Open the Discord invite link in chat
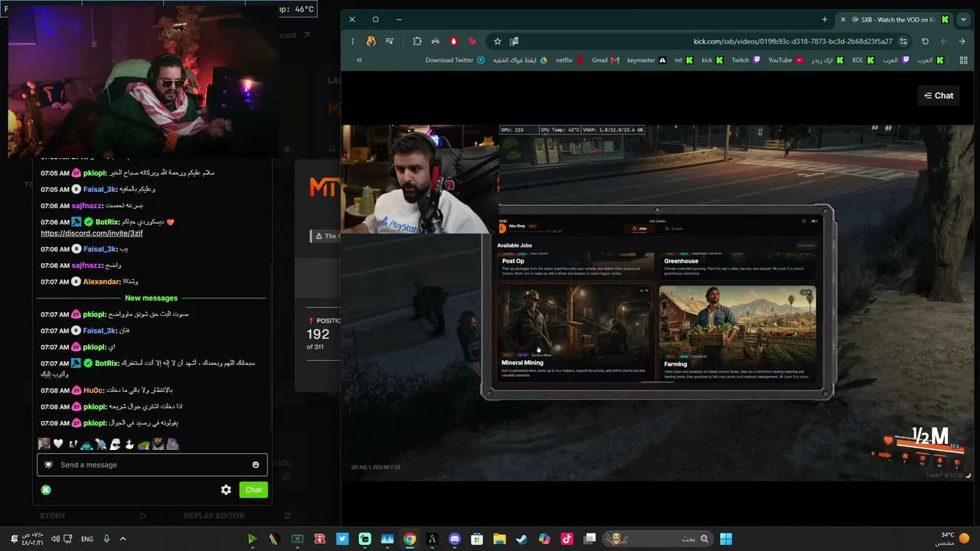The image size is (980, 551). [x=92, y=233]
